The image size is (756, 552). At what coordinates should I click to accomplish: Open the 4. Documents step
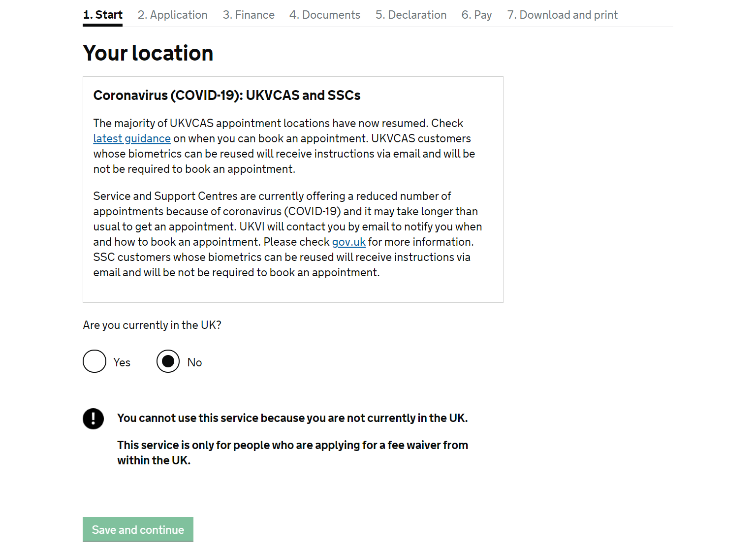pos(325,15)
